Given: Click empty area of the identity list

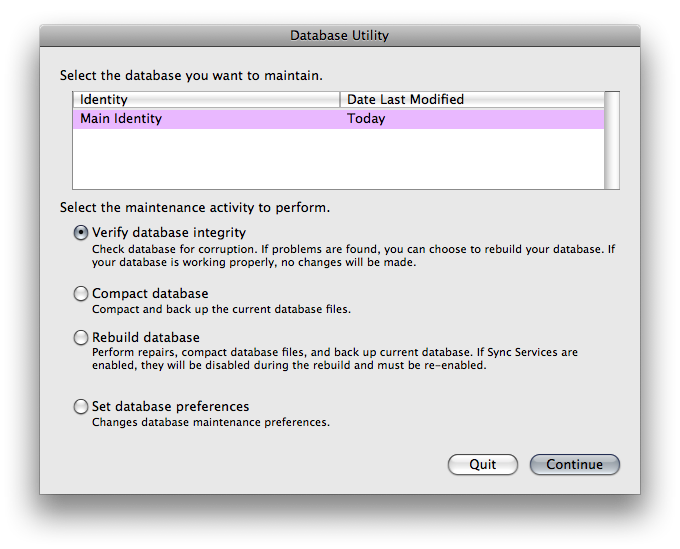Looking at the screenshot, I should pos(338,159).
